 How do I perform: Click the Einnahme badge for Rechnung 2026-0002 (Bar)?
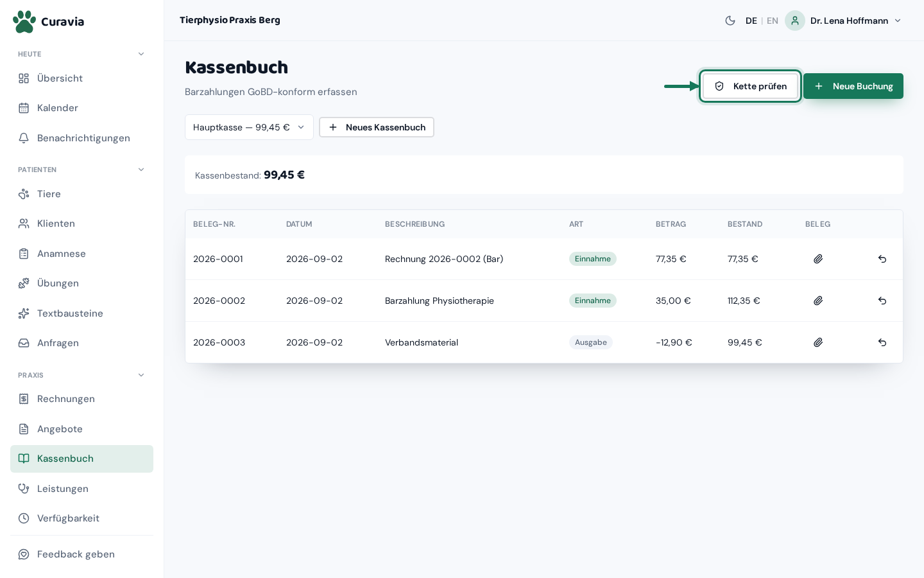tap(593, 259)
